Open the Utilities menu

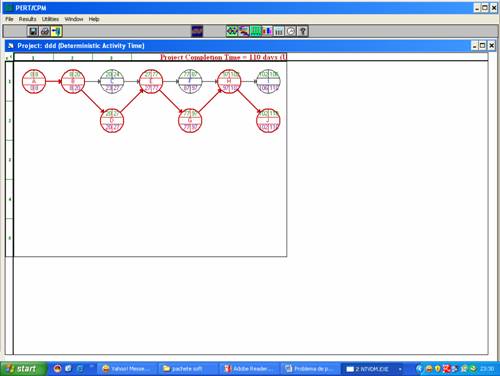(50, 19)
